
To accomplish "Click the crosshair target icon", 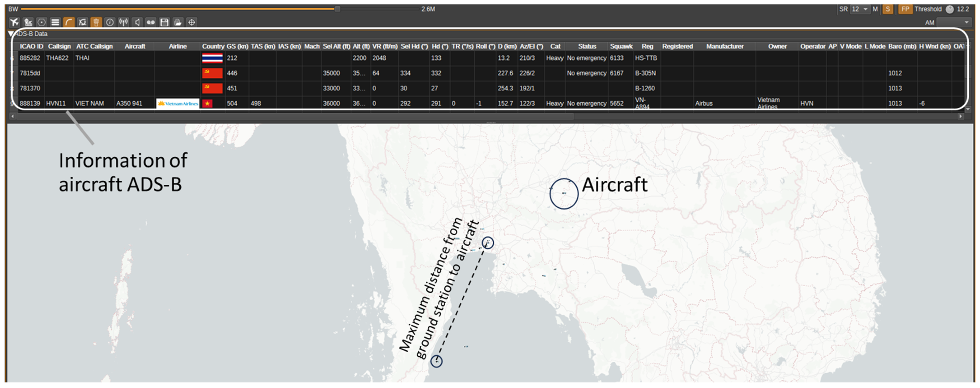I will tap(192, 23).
